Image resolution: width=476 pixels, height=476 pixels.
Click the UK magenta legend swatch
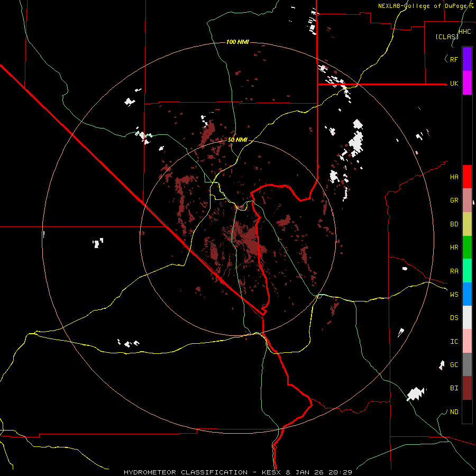467,83
